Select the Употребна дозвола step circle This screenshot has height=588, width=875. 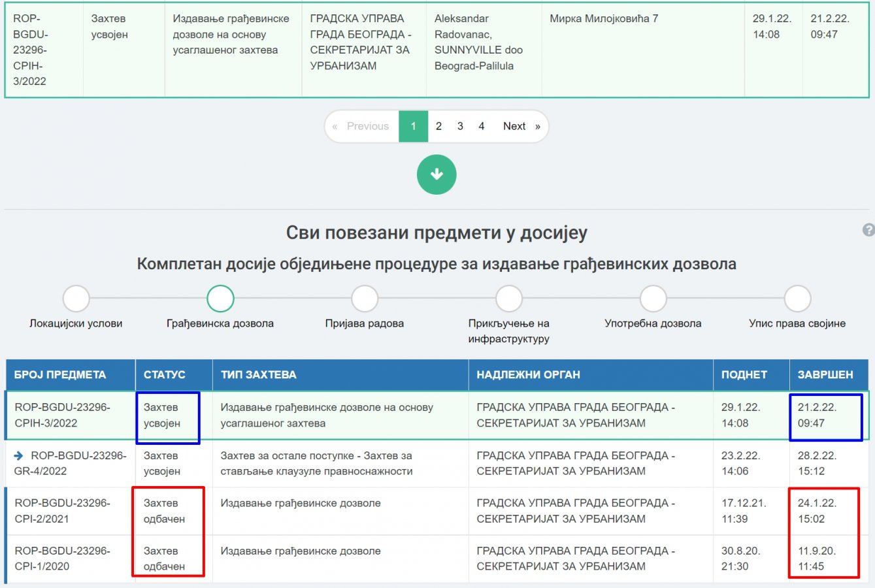pyautogui.click(x=653, y=299)
